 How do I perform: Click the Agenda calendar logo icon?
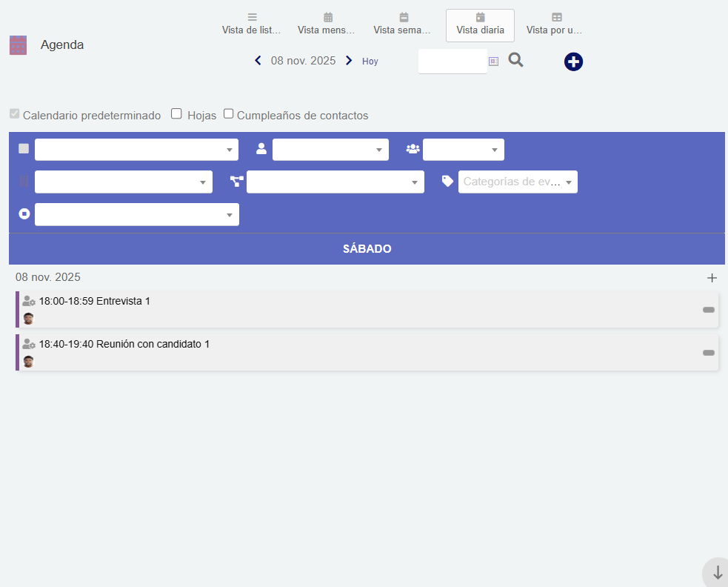point(18,45)
